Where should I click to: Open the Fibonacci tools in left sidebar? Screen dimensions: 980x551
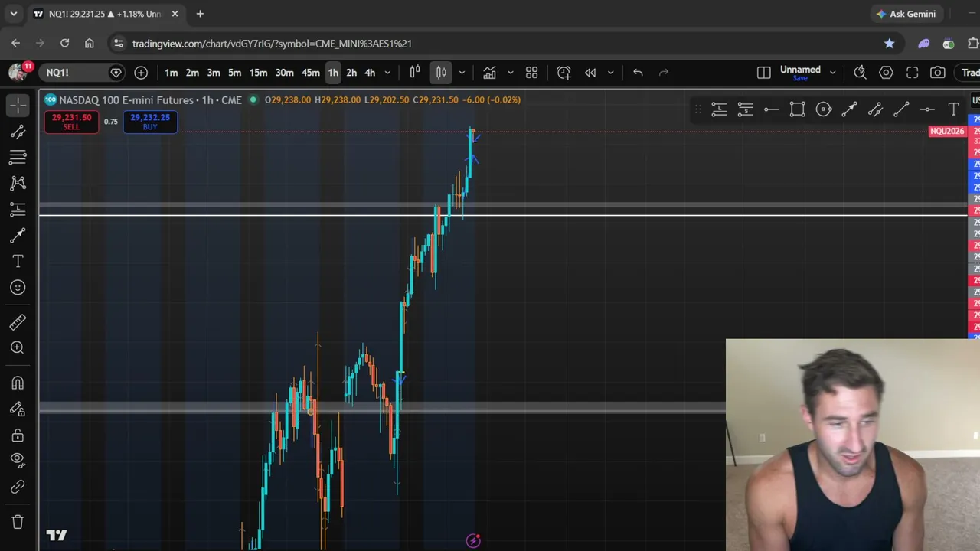pos(18,157)
